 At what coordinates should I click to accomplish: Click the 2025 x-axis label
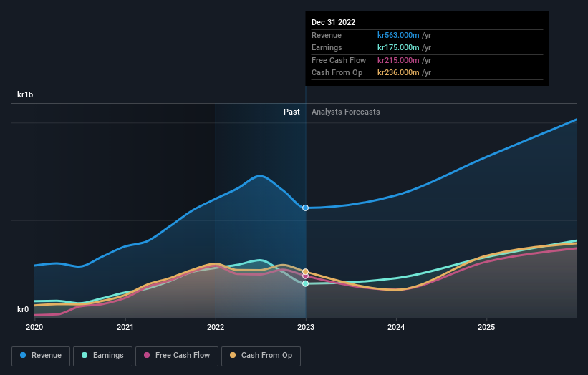point(486,327)
